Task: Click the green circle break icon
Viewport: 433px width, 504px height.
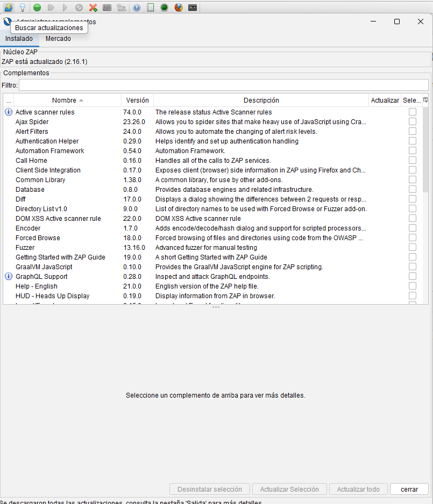Action: point(37,8)
